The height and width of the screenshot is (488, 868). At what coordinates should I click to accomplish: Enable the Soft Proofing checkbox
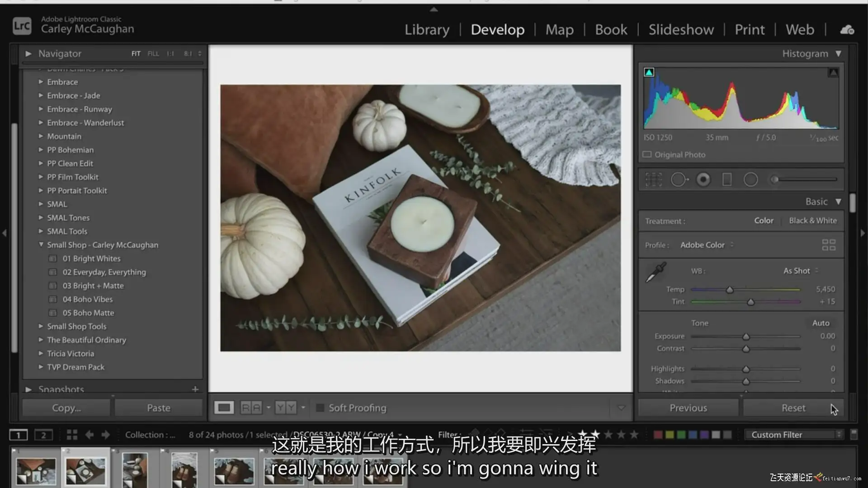pyautogui.click(x=320, y=408)
